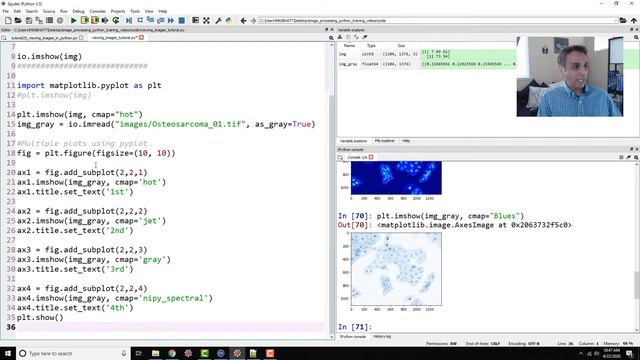Screen dimensions: 640x360
Task: Toggle fullscreen mode icon
Action: pos(207,20)
